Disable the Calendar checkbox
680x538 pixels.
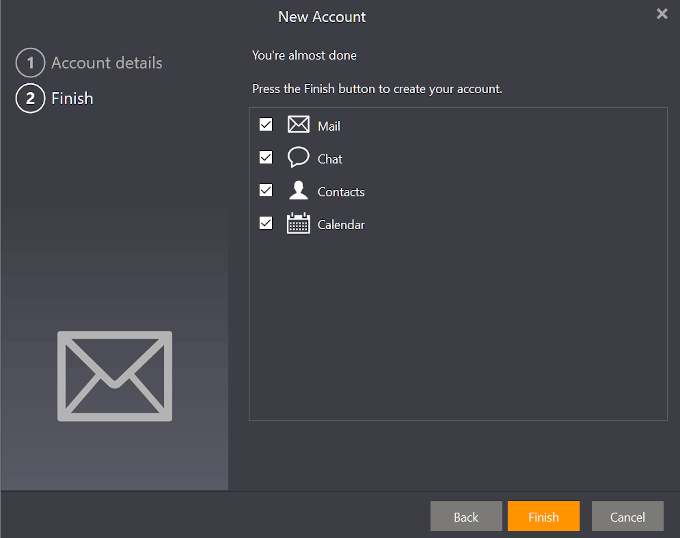click(x=266, y=223)
